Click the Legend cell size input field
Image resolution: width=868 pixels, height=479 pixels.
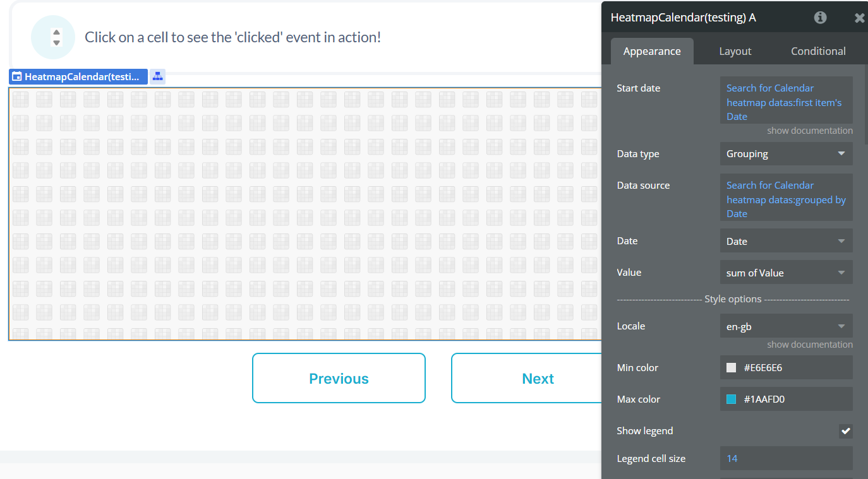(786, 459)
